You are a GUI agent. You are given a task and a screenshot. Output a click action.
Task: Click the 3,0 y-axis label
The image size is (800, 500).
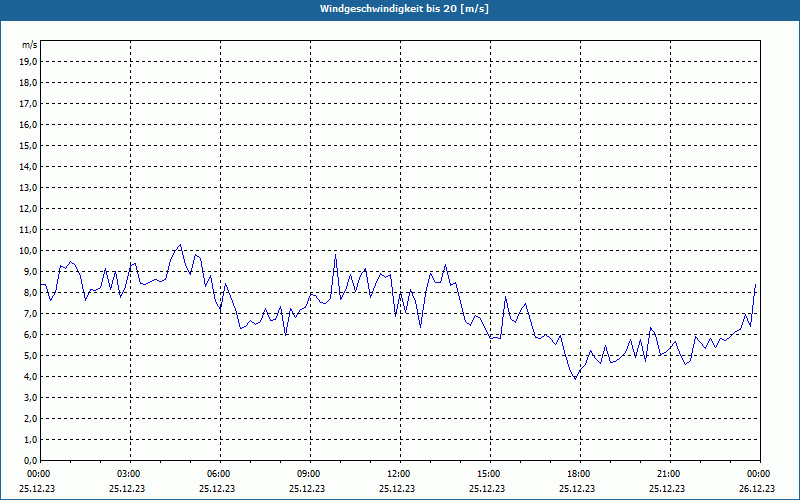point(31,397)
